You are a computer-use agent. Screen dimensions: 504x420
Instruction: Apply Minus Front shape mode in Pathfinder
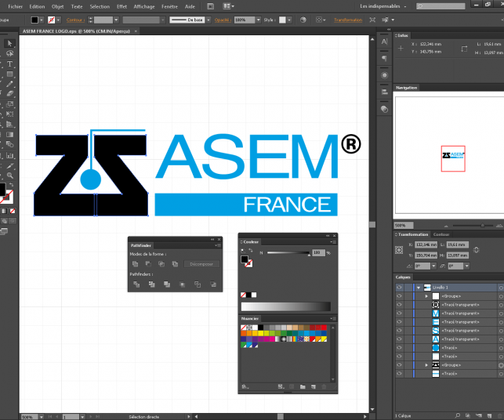click(148, 264)
